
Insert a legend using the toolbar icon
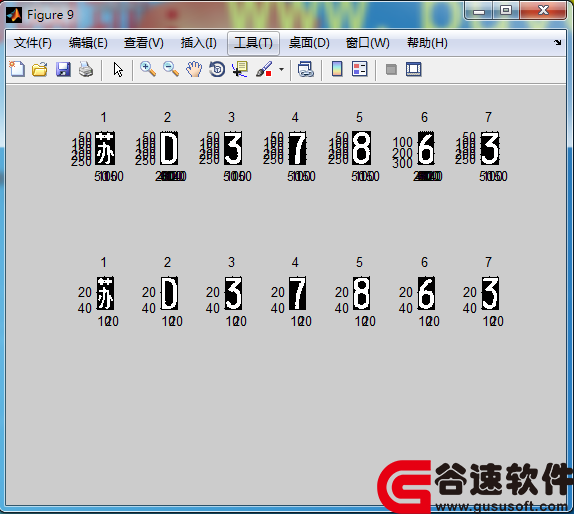pos(359,69)
